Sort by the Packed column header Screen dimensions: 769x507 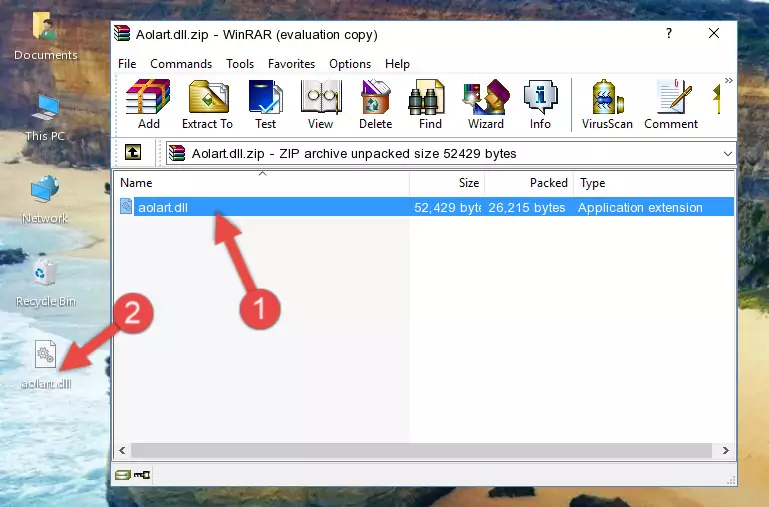(x=529, y=183)
